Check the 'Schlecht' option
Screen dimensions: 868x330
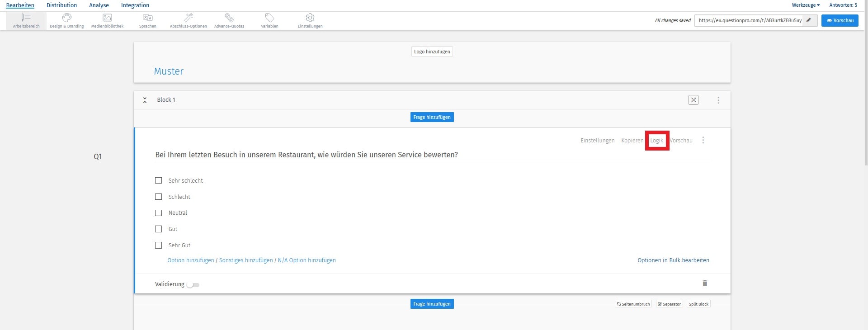158,197
